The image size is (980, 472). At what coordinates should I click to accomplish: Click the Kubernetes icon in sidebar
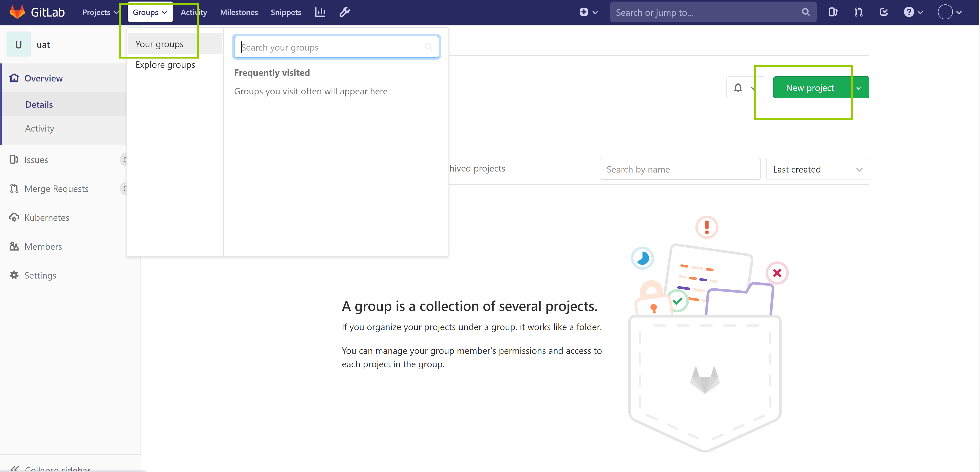tap(14, 217)
